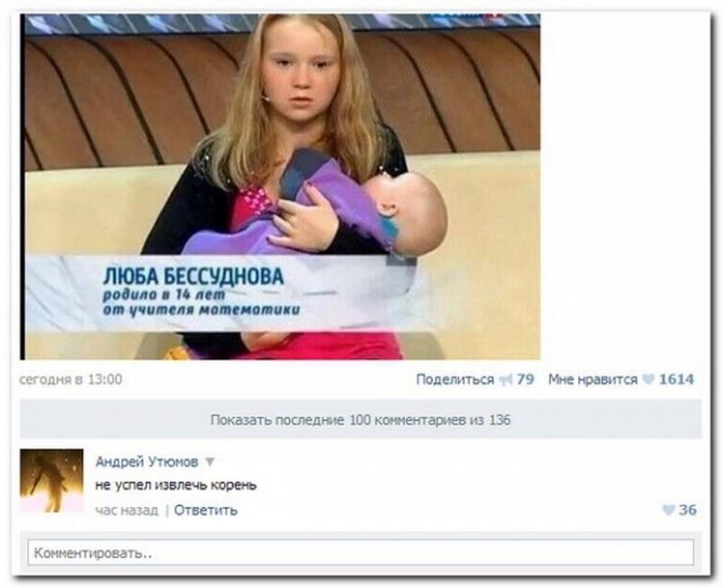Click the comment like count 36
The width and height of the screenshot is (723, 588).
pos(688,509)
